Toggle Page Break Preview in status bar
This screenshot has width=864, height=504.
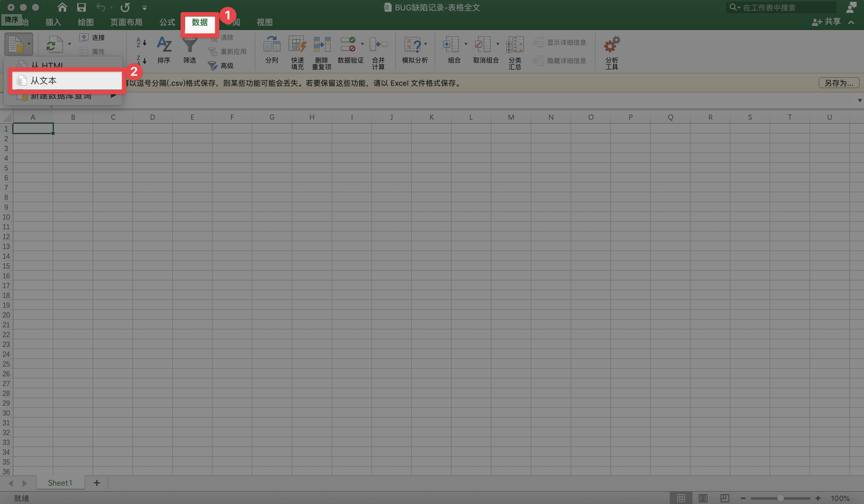[x=725, y=498]
